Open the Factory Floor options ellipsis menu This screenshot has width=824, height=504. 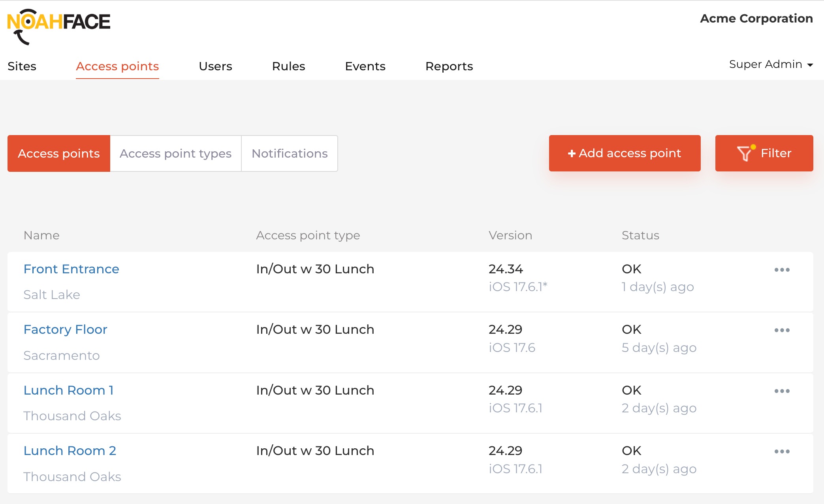[x=782, y=330]
